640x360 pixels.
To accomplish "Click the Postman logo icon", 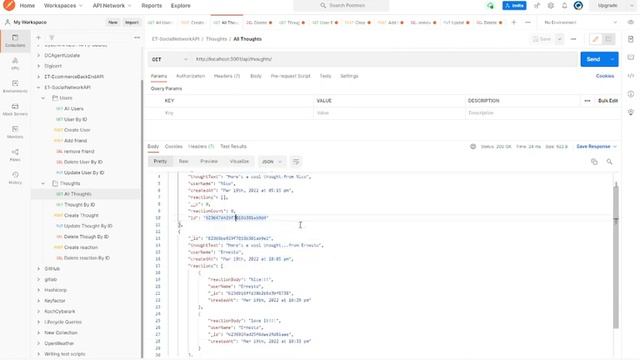I will pyautogui.click(x=9, y=5).
